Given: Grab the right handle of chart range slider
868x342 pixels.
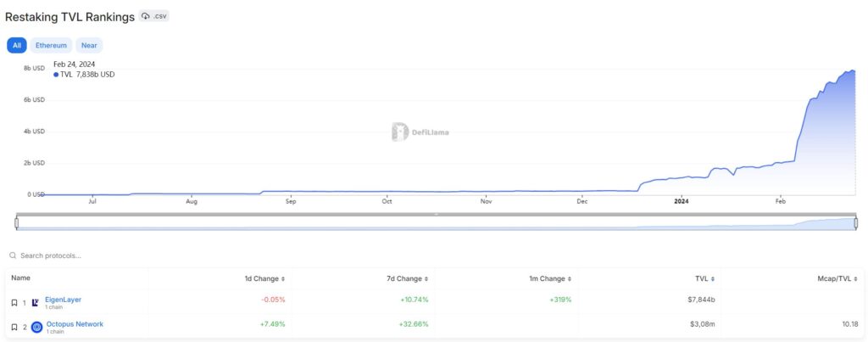Looking at the screenshot, I should [x=856, y=223].
